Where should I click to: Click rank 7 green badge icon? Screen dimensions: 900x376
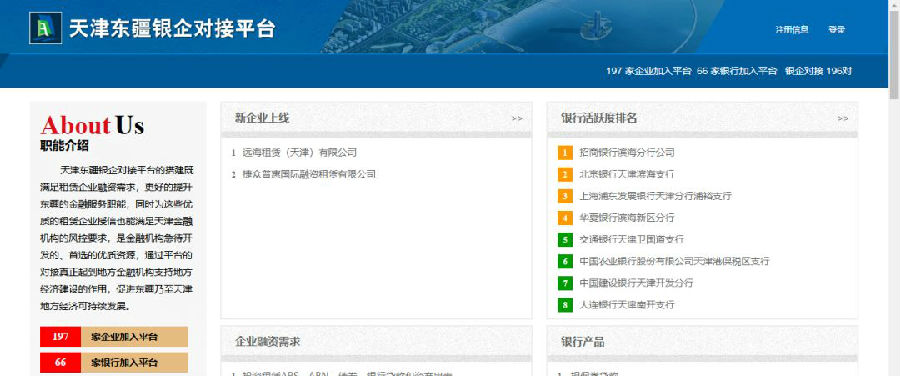point(565,283)
